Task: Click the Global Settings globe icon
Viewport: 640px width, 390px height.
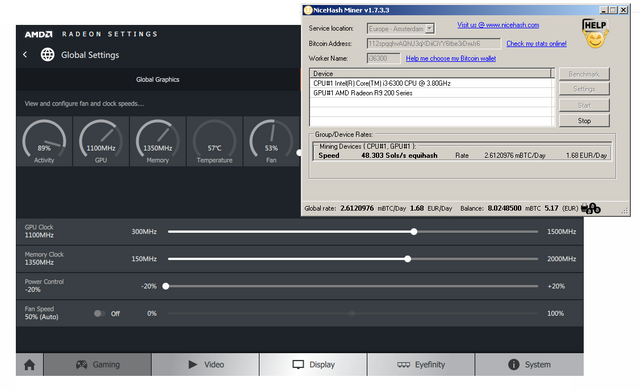Action: [x=47, y=55]
